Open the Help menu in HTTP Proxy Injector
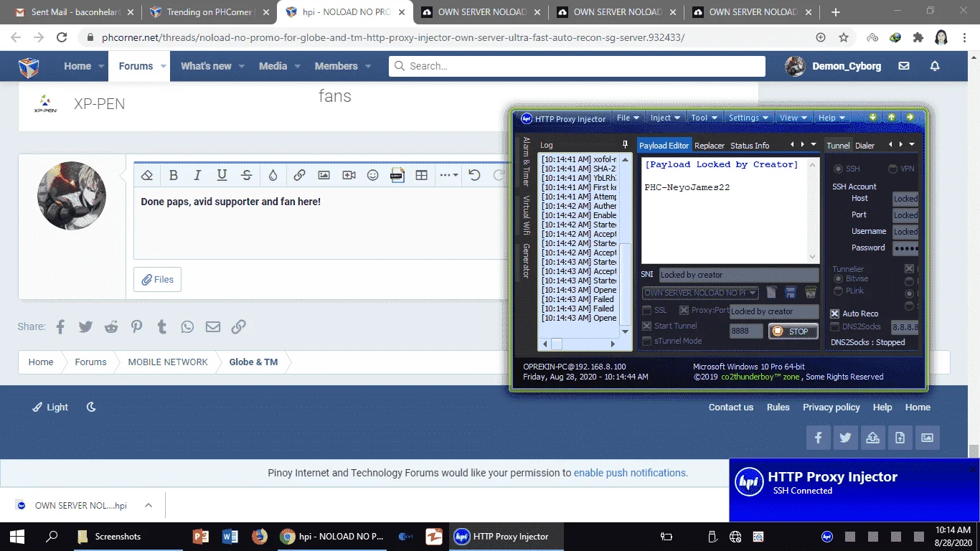Screen dimensions: 980x551 point(831,118)
